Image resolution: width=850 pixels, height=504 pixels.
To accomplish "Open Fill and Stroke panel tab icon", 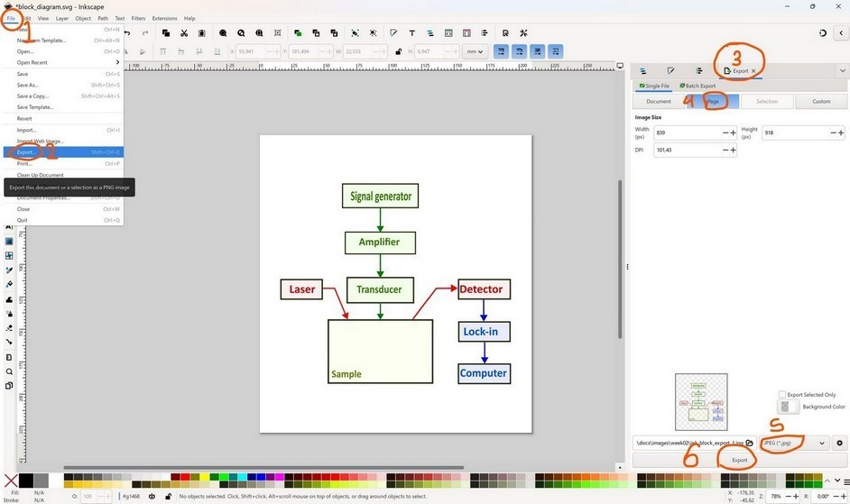I will point(671,71).
